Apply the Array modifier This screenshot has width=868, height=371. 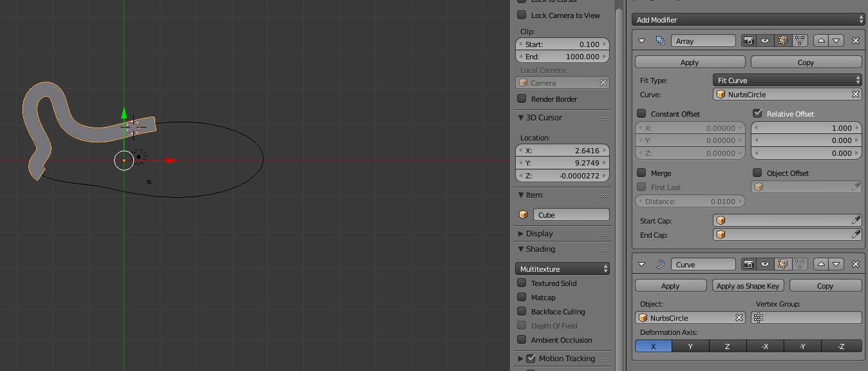click(x=690, y=62)
